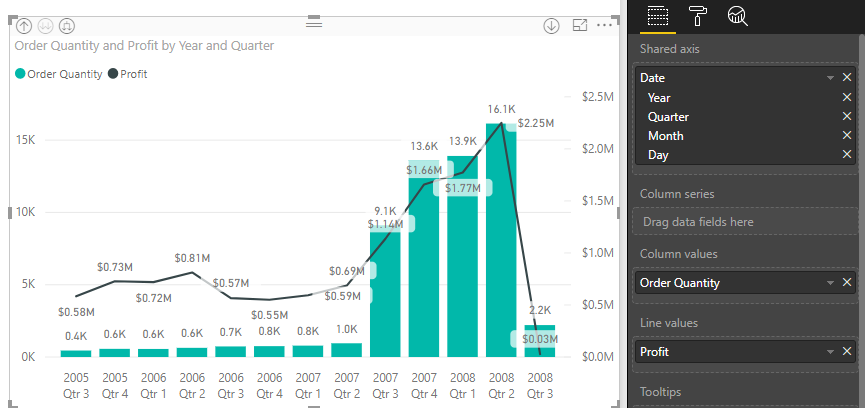Image resolution: width=865 pixels, height=408 pixels.
Task: Click expand all down one level icon
Action: [66, 25]
